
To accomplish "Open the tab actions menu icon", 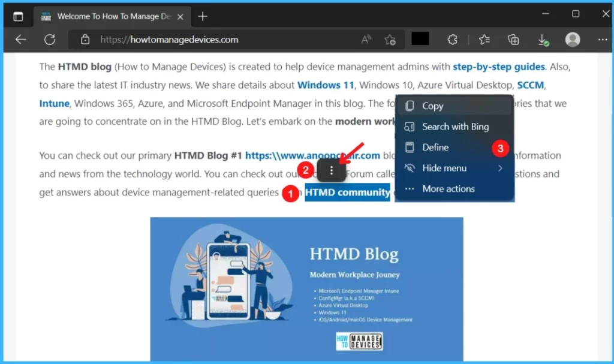I will tap(18, 16).
